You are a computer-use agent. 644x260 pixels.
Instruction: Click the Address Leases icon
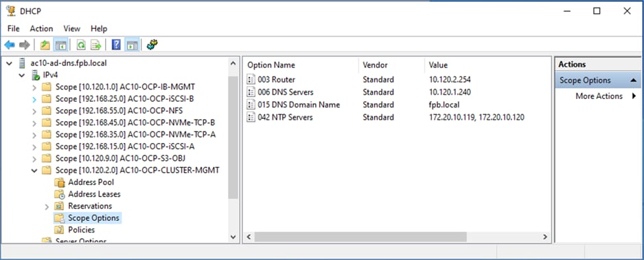click(60, 194)
